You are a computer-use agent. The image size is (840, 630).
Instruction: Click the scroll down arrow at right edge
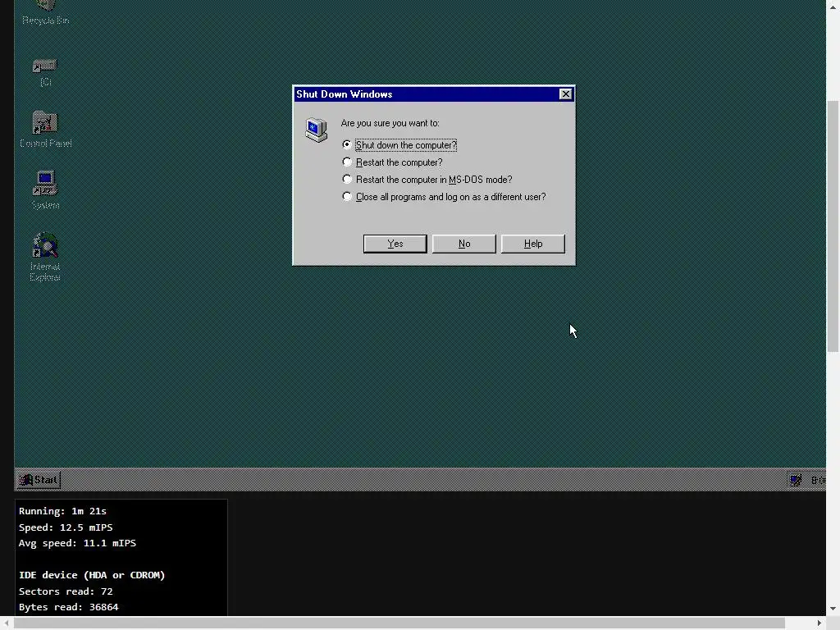(x=833, y=609)
